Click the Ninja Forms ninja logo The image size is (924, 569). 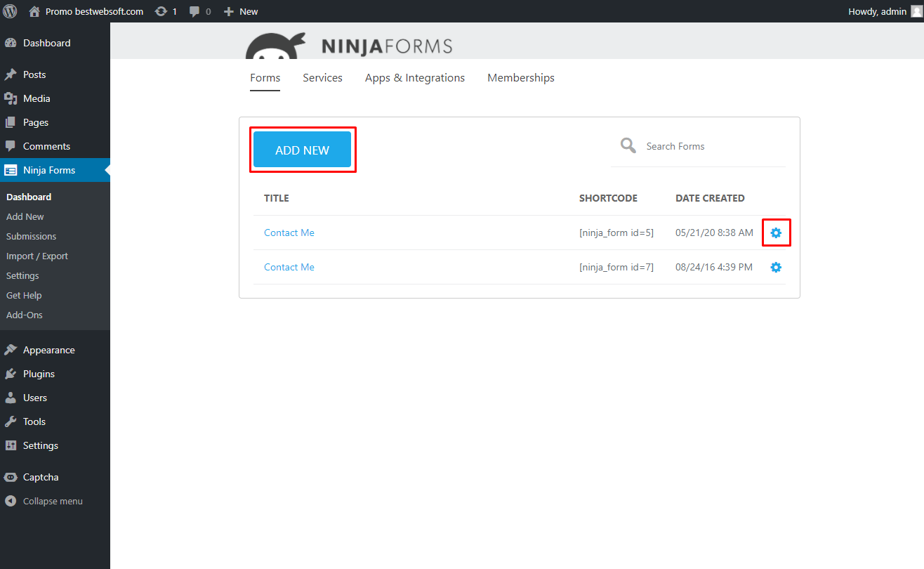click(275, 46)
